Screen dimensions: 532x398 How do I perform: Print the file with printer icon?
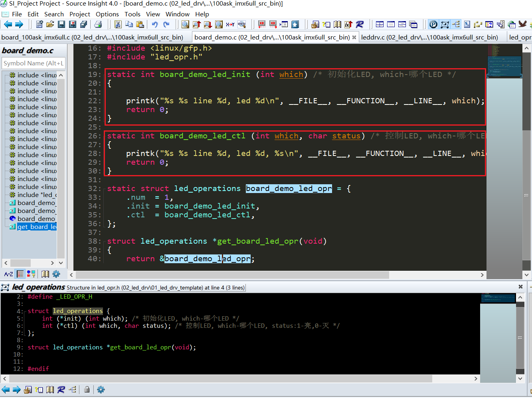point(98,24)
